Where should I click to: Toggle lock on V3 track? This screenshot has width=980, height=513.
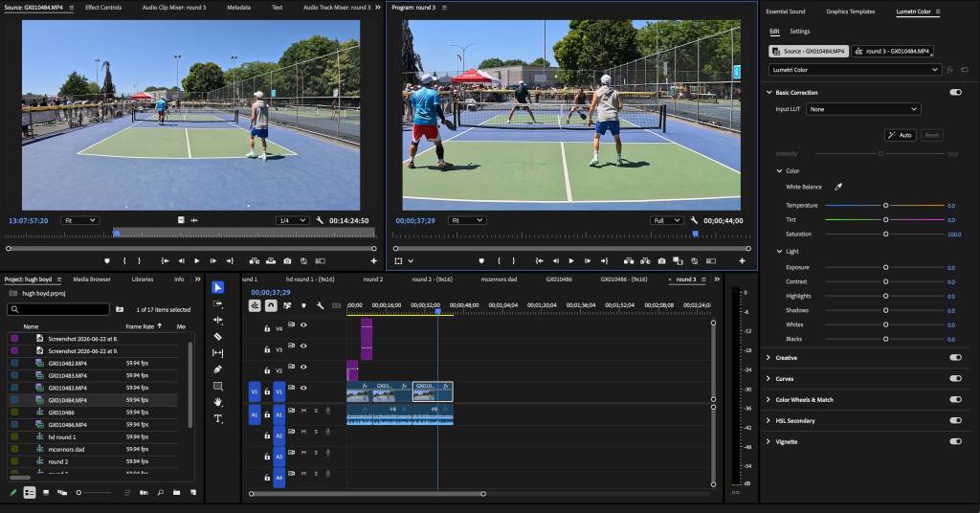pos(267,350)
